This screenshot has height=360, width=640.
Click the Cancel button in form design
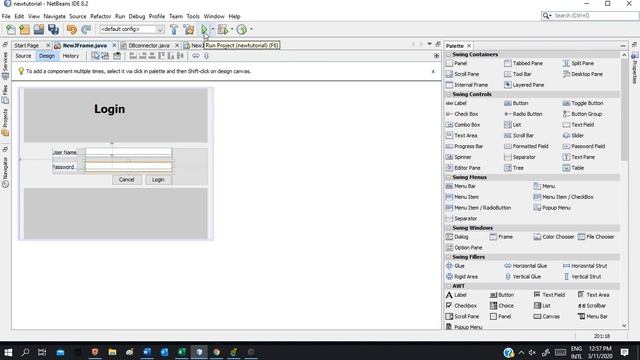point(127,180)
